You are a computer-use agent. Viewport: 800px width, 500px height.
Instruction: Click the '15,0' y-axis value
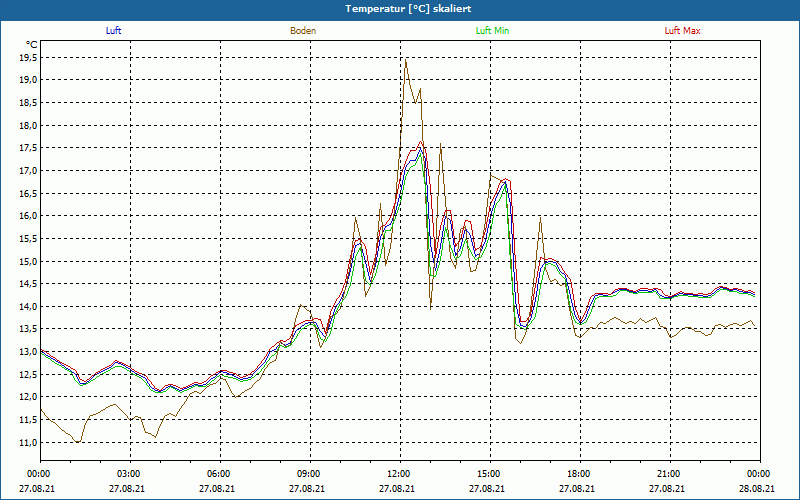coord(29,261)
